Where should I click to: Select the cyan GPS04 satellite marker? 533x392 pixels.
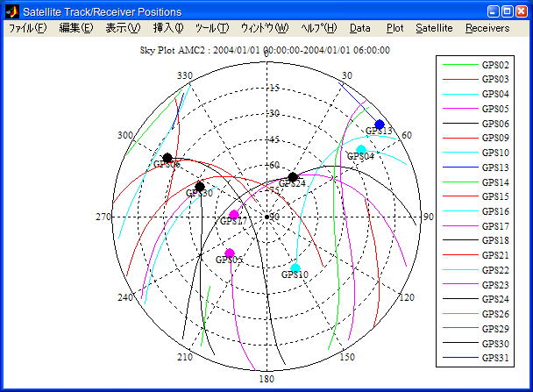[x=361, y=149]
